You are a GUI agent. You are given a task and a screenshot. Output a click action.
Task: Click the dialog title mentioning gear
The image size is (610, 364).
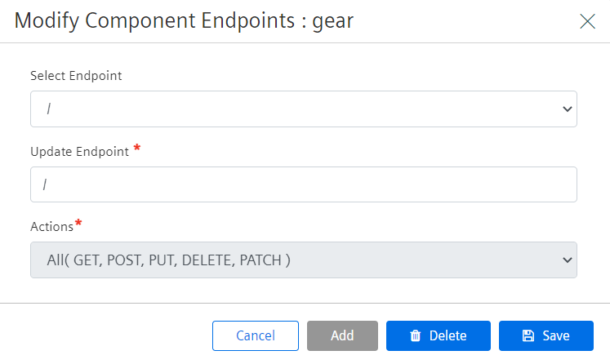click(x=184, y=20)
